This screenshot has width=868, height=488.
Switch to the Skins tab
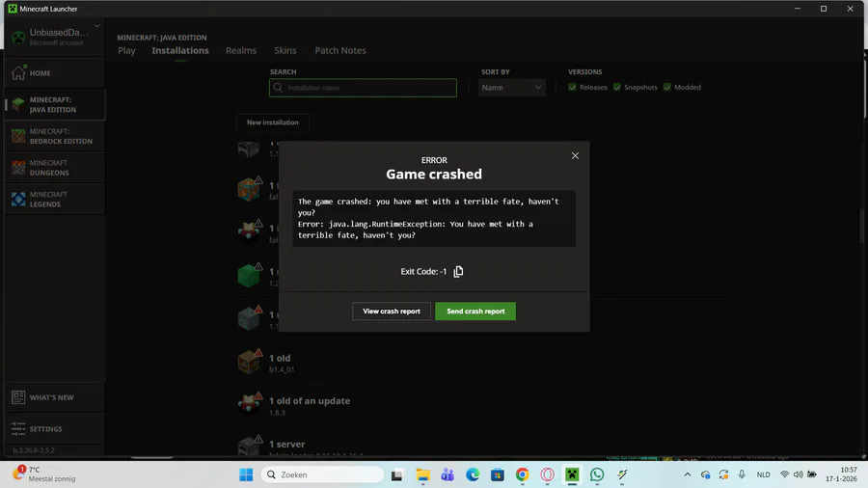click(x=285, y=50)
